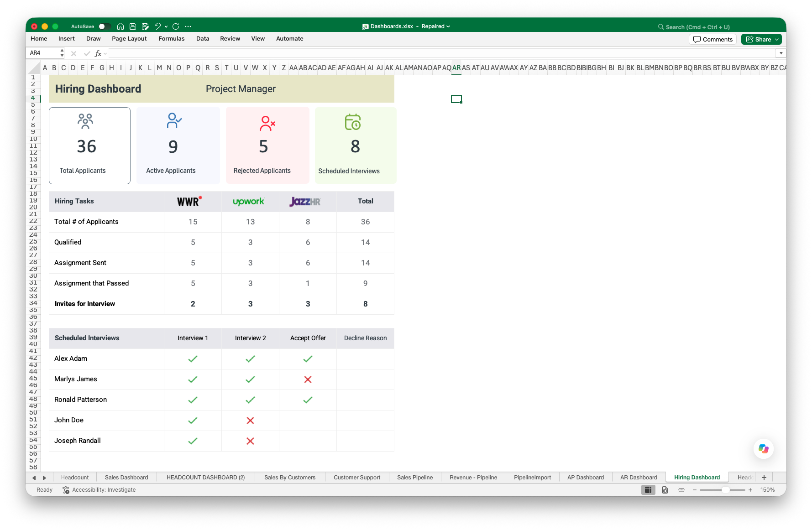Screen dimensions: 812x530
Task: Click the add new sheet plus button
Action: tap(764, 478)
